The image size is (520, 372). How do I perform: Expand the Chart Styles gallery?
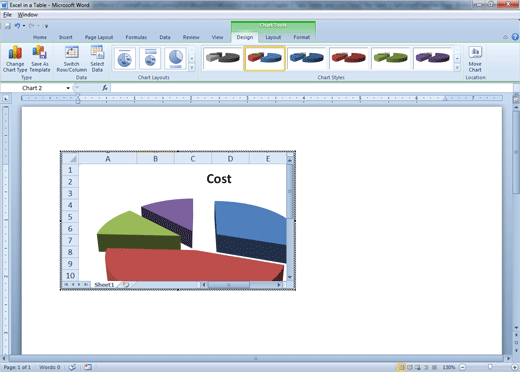point(457,68)
